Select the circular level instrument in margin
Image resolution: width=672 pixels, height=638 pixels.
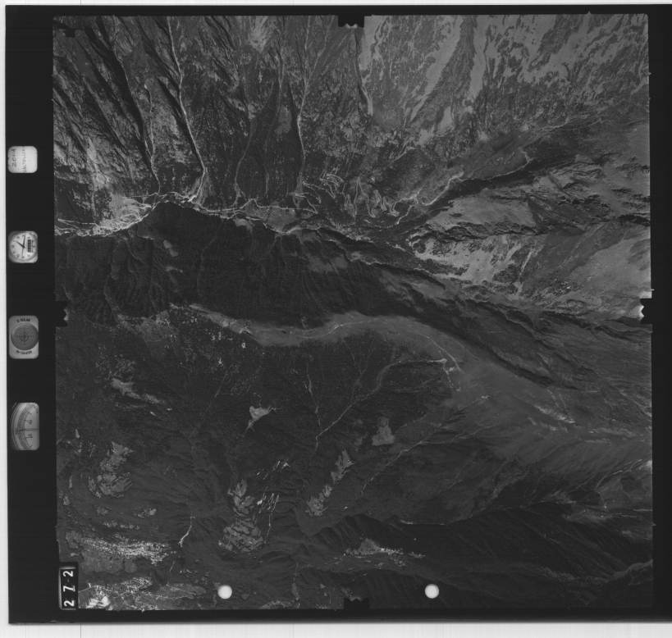coord(24,337)
